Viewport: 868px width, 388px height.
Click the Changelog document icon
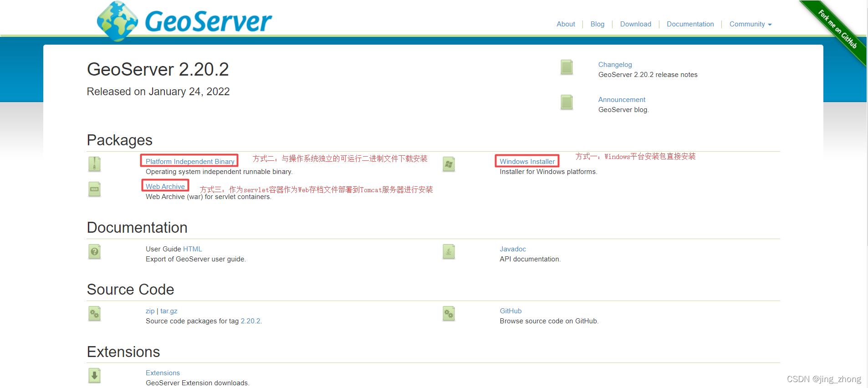click(x=567, y=67)
